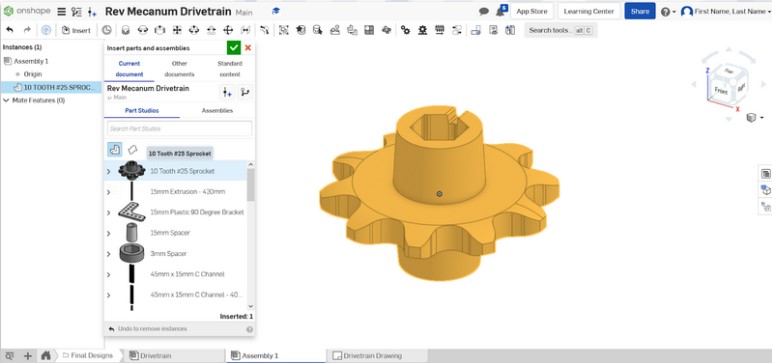Open the notifications bell
The image size is (772, 363).
coord(501,11)
